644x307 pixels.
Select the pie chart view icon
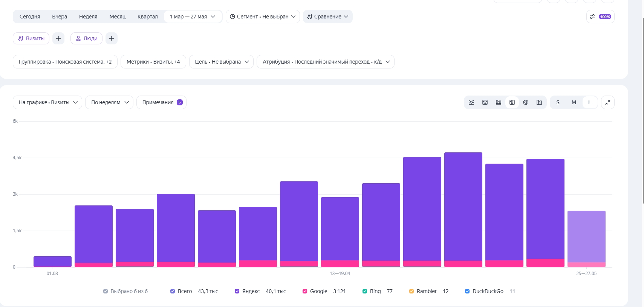[x=526, y=102]
